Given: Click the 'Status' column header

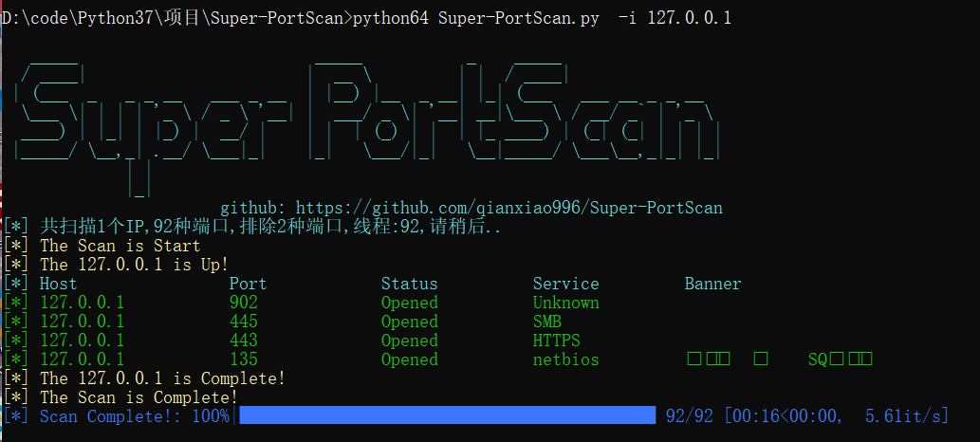Looking at the screenshot, I should [410, 284].
